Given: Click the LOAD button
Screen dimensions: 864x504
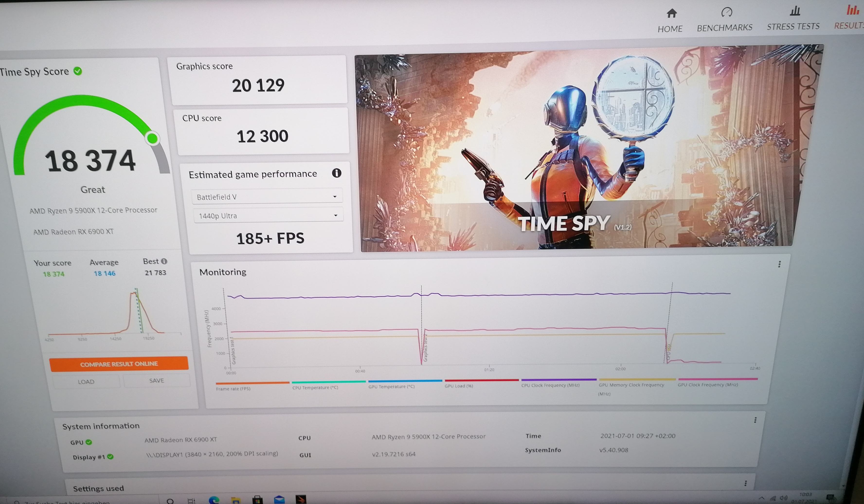Looking at the screenshot, I should click(86, 382).
